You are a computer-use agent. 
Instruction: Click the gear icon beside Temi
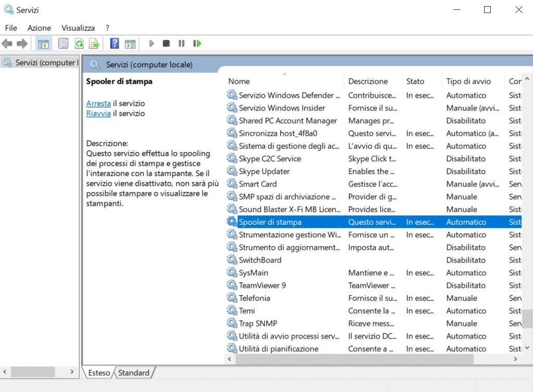coord(232,310)
